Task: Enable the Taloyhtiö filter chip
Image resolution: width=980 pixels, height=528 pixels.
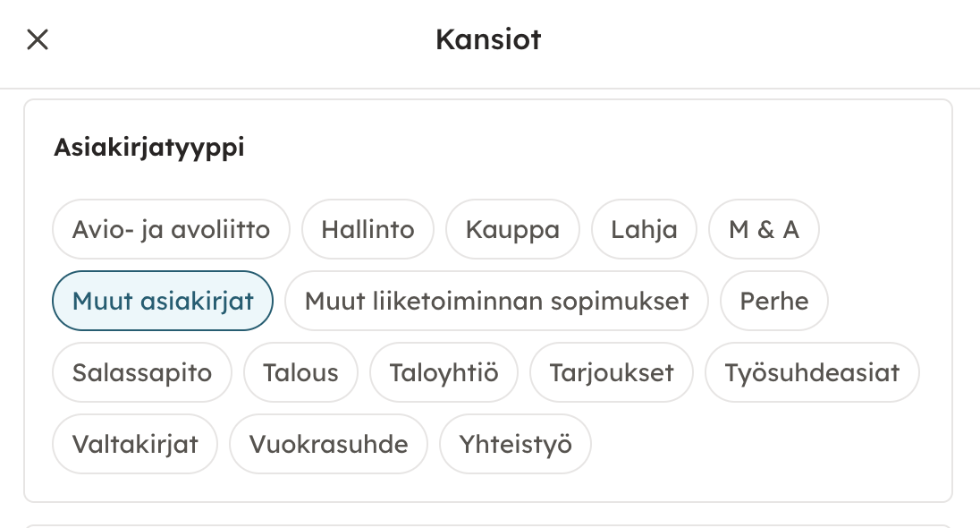Action: [444, 372]
